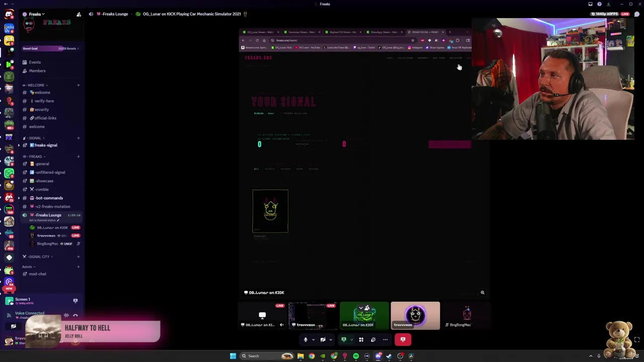
Task: Stop streaming icon next to Screen 1
Action: click(x=75, y=301)
